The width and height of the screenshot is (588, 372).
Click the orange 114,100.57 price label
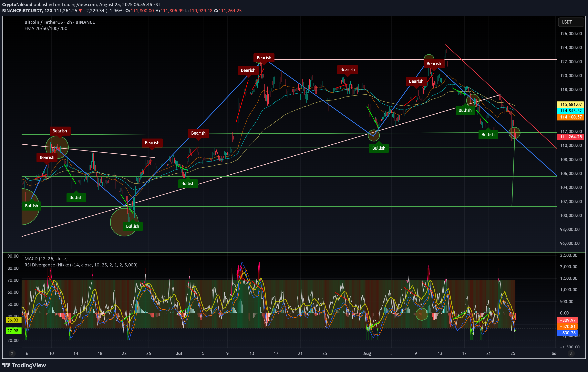click(x=570, y=117)
